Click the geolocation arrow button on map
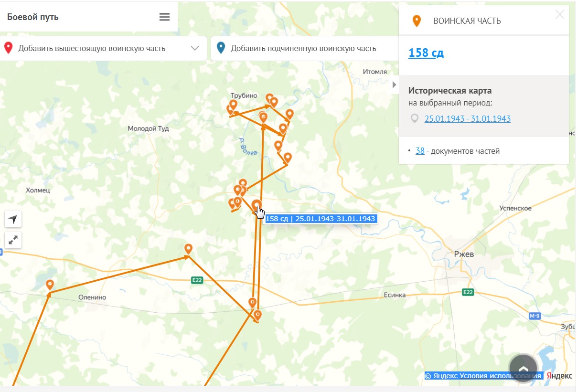577x392 pixels. pos(13,219)
